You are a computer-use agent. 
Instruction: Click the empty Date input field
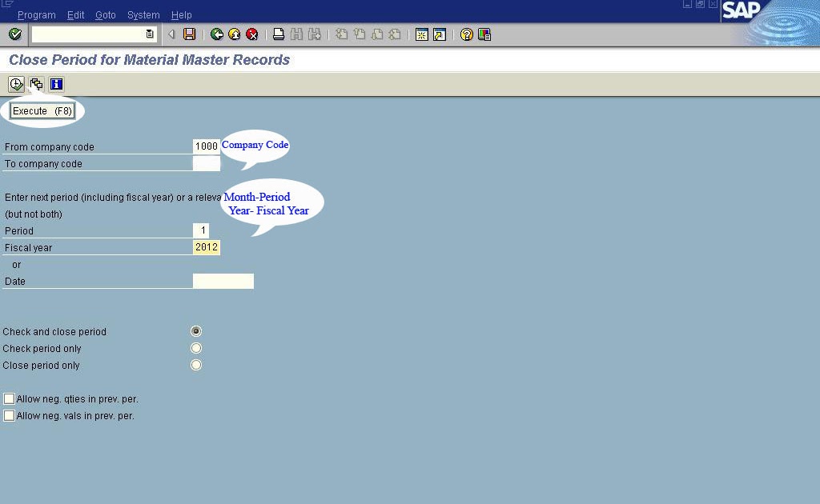[x=223, y=281]
